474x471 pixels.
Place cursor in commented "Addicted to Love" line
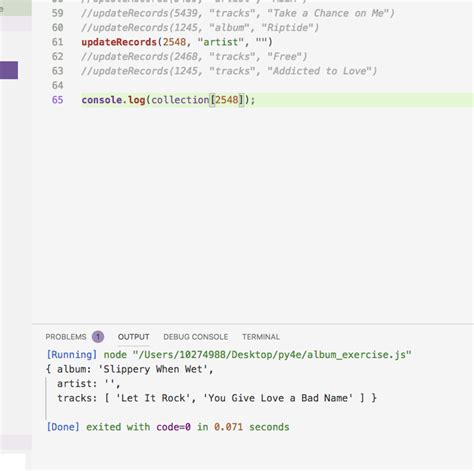[229, 71]
